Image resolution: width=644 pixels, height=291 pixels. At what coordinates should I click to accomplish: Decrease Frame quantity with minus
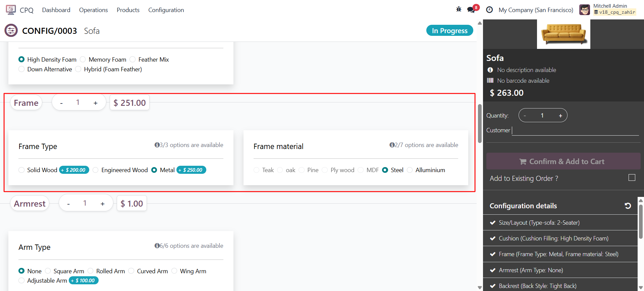click(x=61, y=103)
